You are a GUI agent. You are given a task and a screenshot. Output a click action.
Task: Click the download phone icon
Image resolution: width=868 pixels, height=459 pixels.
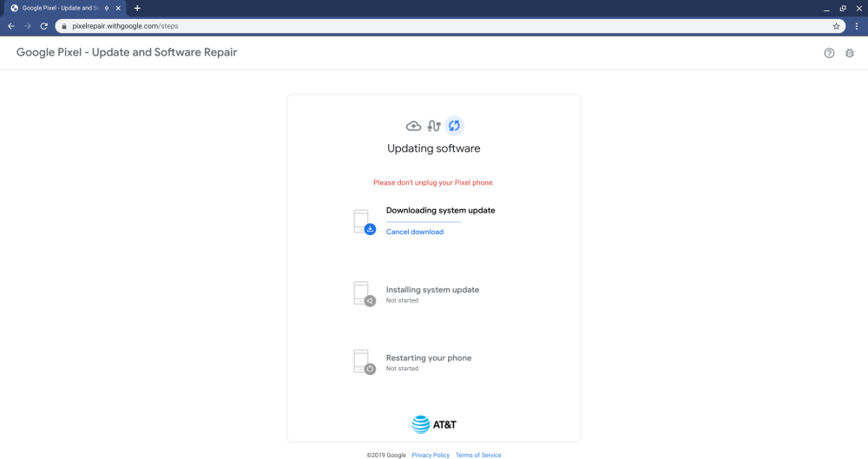[364, 222]
